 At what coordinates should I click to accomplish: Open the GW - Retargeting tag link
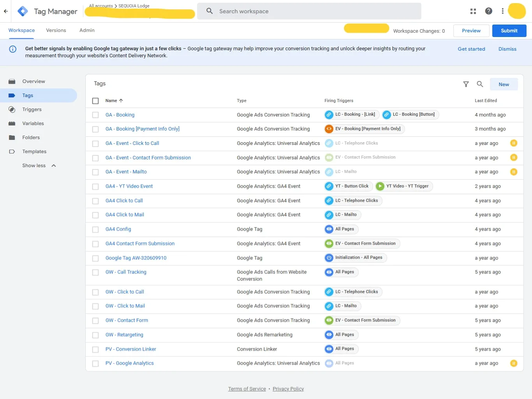[124, 335]
